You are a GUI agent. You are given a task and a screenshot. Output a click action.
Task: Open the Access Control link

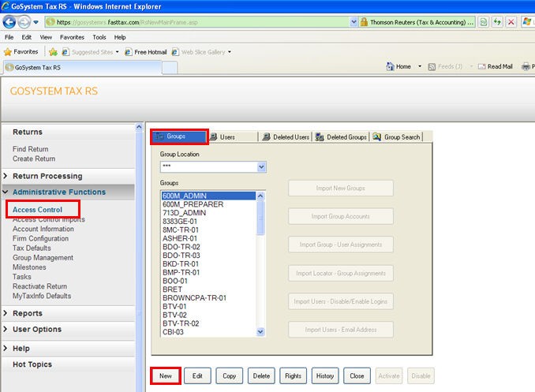tap(37, 210)
